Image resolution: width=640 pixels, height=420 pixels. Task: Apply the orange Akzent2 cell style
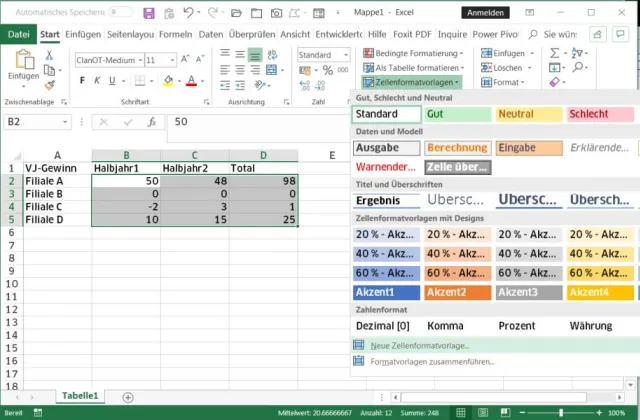coord(457,293)
